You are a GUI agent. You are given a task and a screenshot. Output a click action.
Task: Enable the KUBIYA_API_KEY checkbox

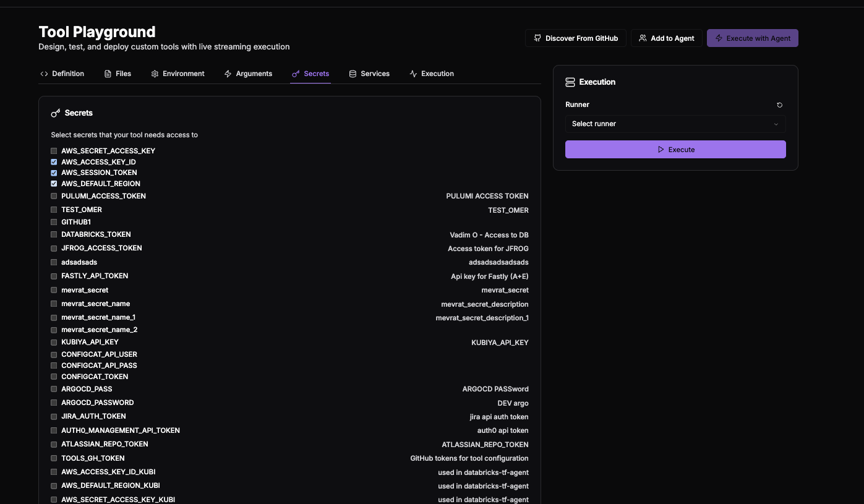pos(54,342)
